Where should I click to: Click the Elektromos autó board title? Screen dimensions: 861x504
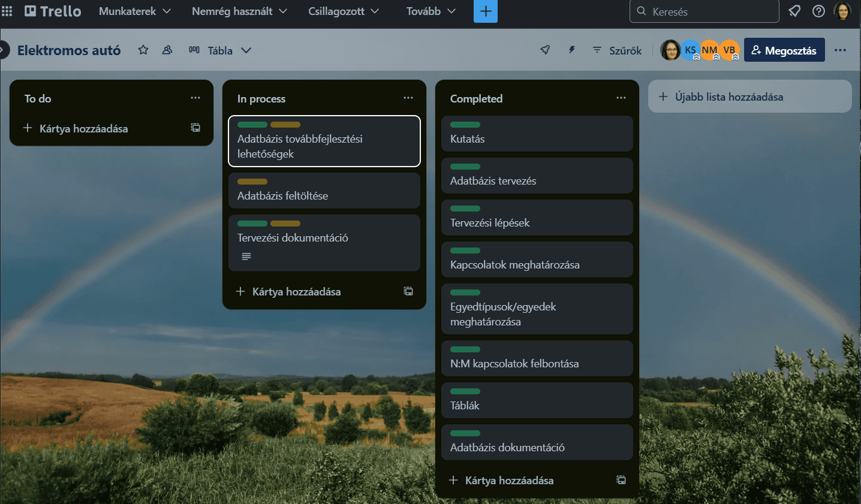click(69, 50)
